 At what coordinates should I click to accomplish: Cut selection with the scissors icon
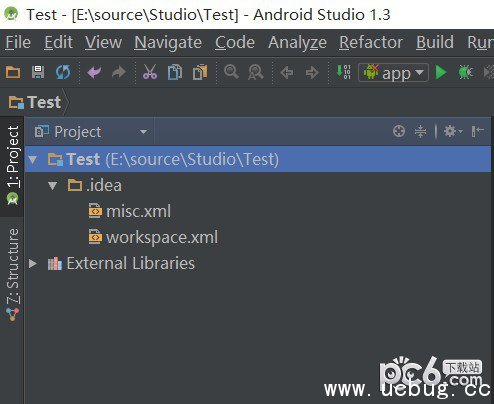coord(150,72)
